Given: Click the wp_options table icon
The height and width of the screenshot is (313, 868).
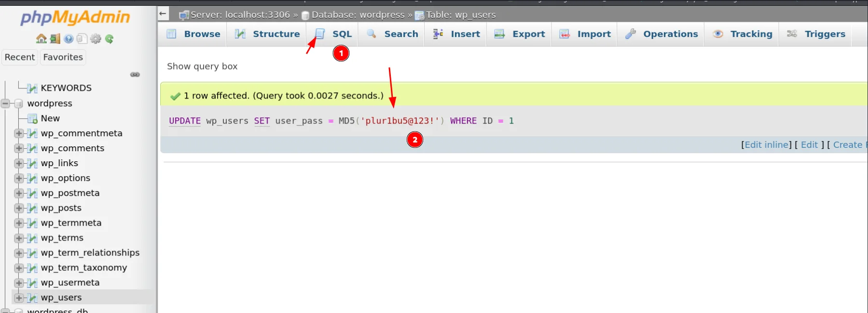Looking at the screenshot, I should pos(32,178).
